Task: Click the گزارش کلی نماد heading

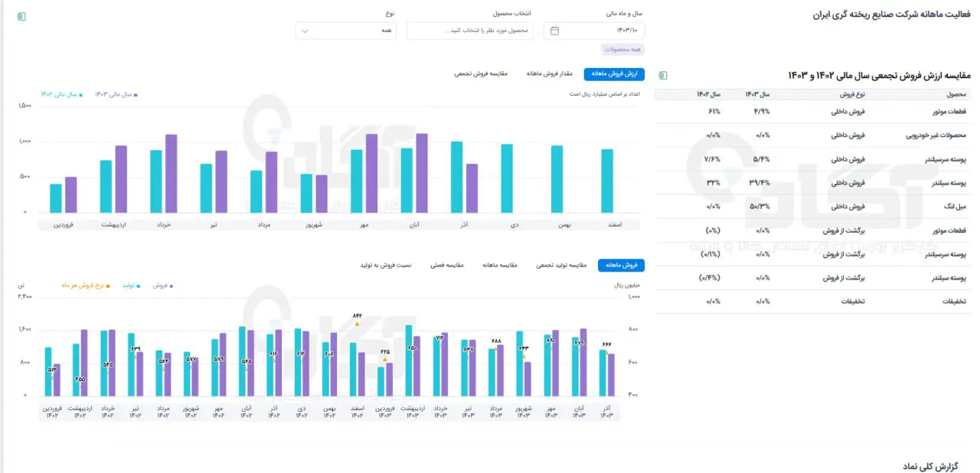Action: click(930, 465)
